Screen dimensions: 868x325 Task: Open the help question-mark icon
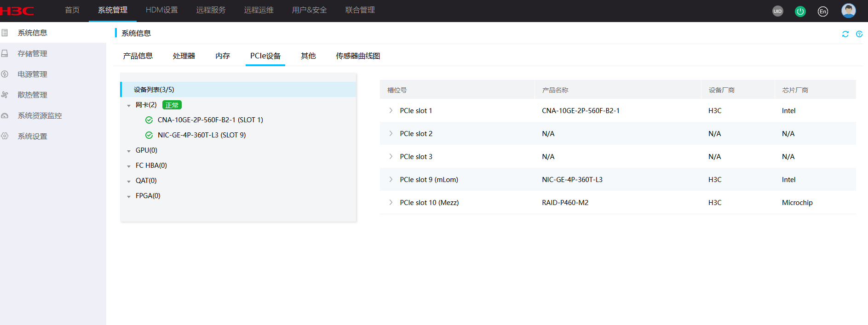pyautogui.click(x=859, y=34)
